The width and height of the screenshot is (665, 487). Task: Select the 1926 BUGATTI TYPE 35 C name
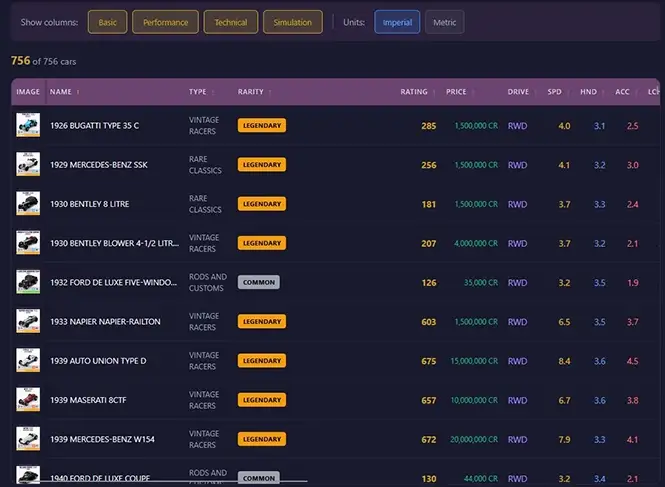[x=95, y=126]
